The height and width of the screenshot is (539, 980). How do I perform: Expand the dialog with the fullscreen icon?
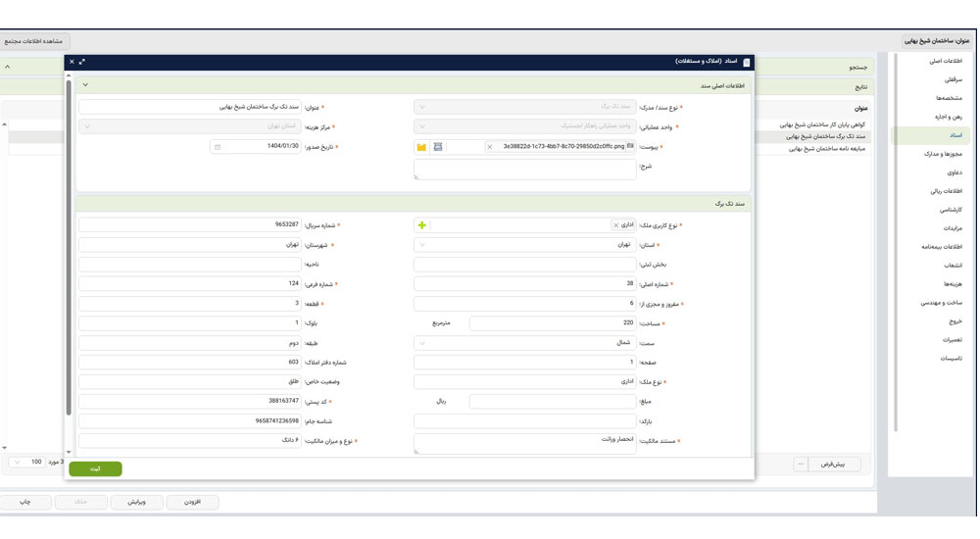(82, 62)
